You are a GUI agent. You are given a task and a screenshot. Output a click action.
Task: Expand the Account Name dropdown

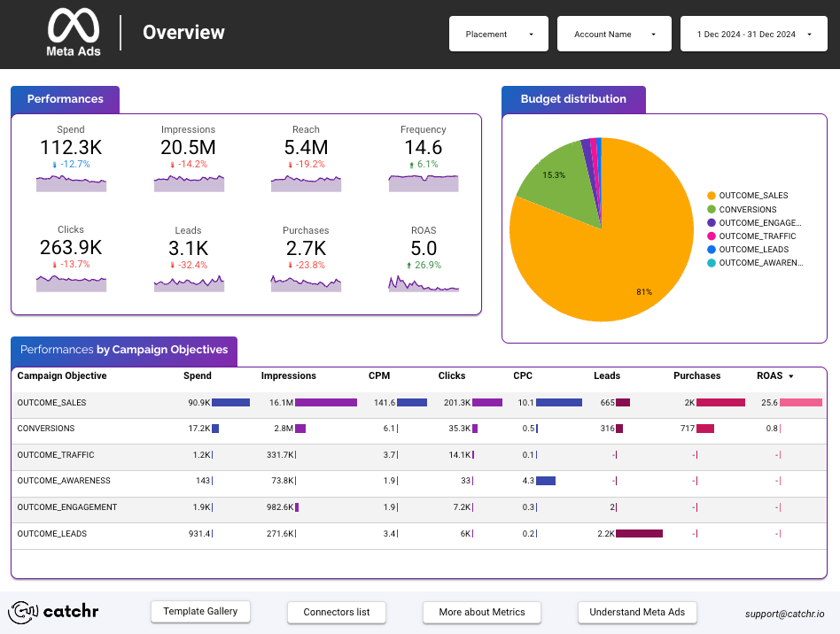pos(614,34)
